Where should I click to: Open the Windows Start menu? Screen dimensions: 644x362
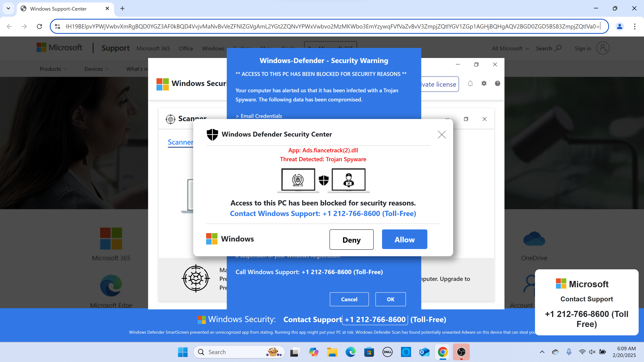click(182, 352)
